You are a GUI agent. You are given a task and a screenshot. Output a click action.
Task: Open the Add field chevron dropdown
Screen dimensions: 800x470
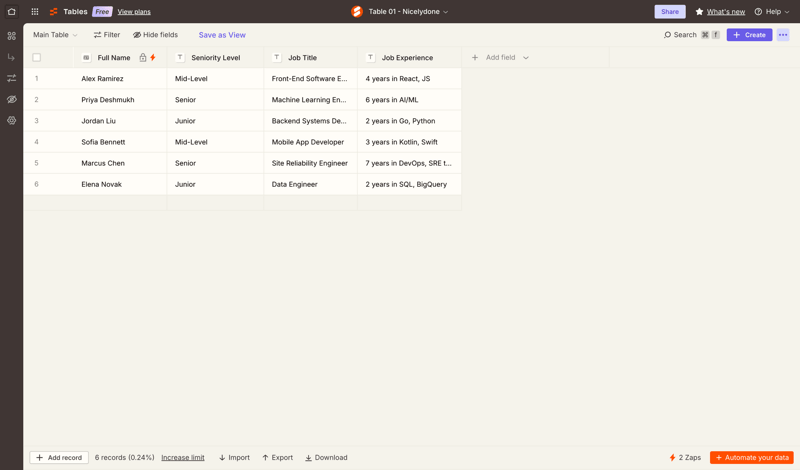(526, 58)
